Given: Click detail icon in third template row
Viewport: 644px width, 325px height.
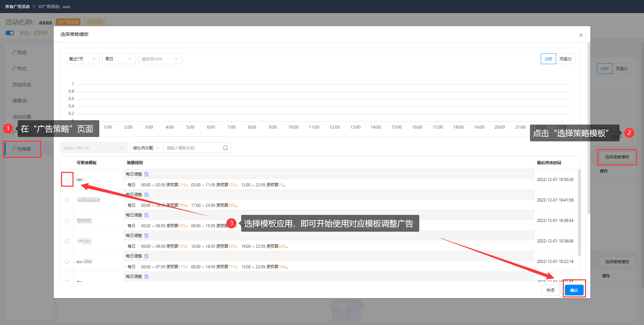Looking at the screenshot, I should (147, 215).
